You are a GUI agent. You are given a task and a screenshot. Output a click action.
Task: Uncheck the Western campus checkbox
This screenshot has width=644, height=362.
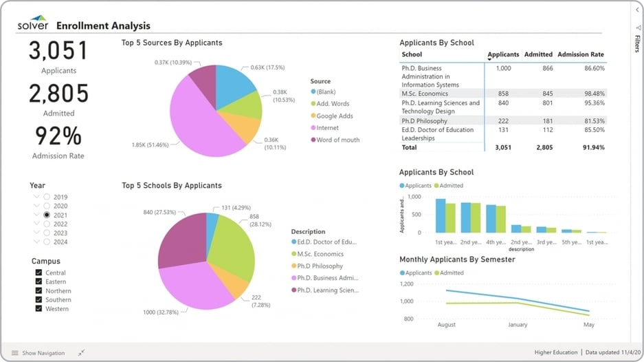38,308
